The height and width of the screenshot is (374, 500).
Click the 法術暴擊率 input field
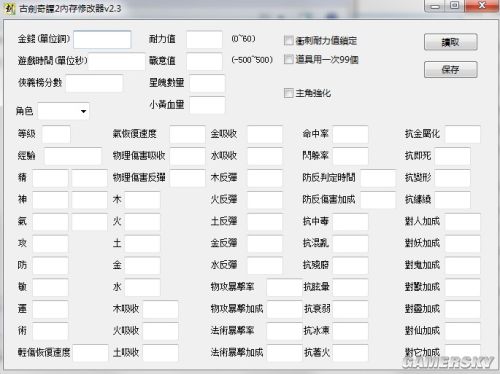click(x=284, y=331)
